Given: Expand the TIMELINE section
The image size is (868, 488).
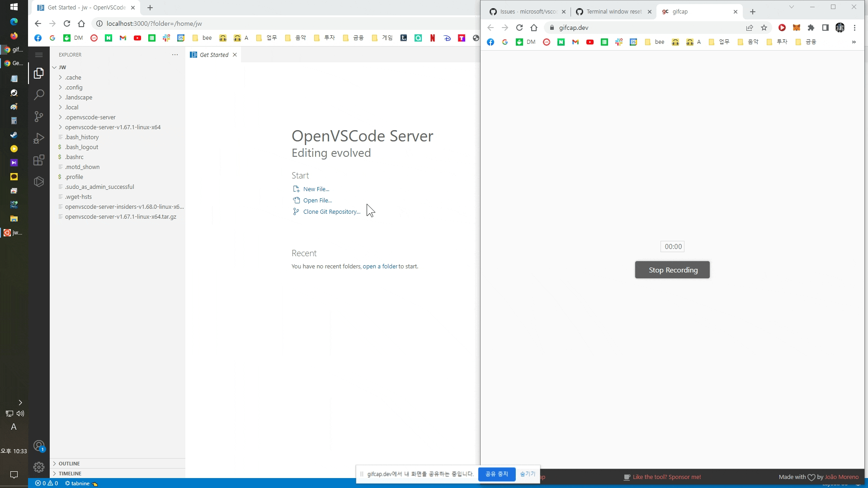Looking at the screenshot, I should (x=70, y=474).
